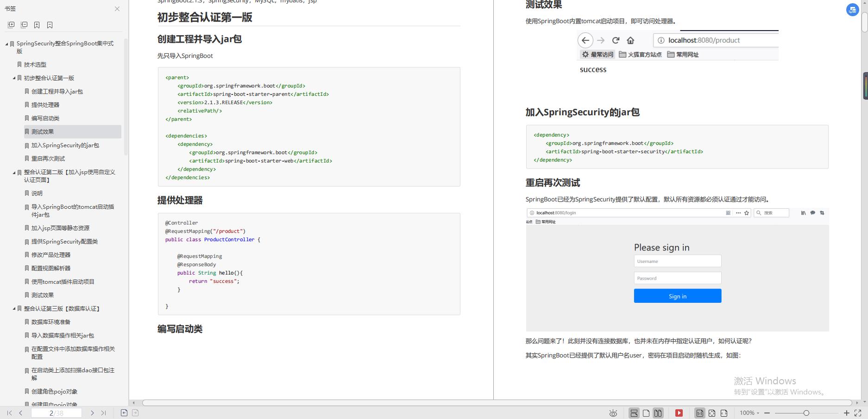868x419 pixels.
Task: Zoom out using the minus button
Action: tap(767, 413)
